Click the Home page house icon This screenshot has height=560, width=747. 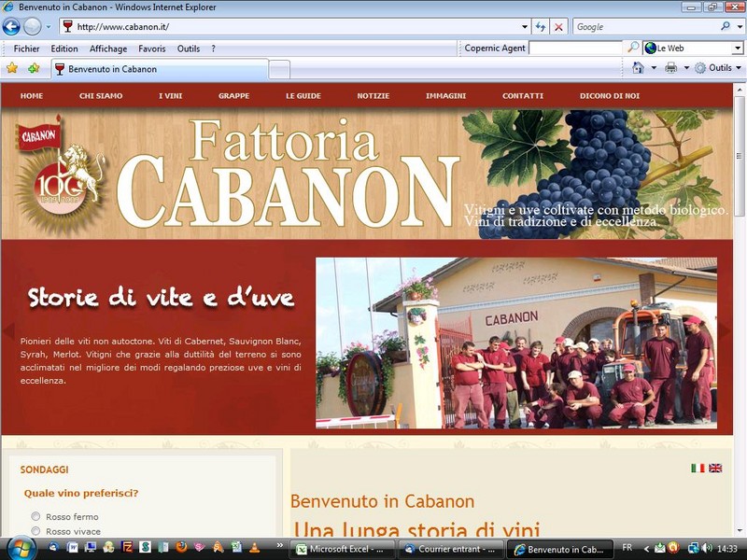(x=638, y=67)
